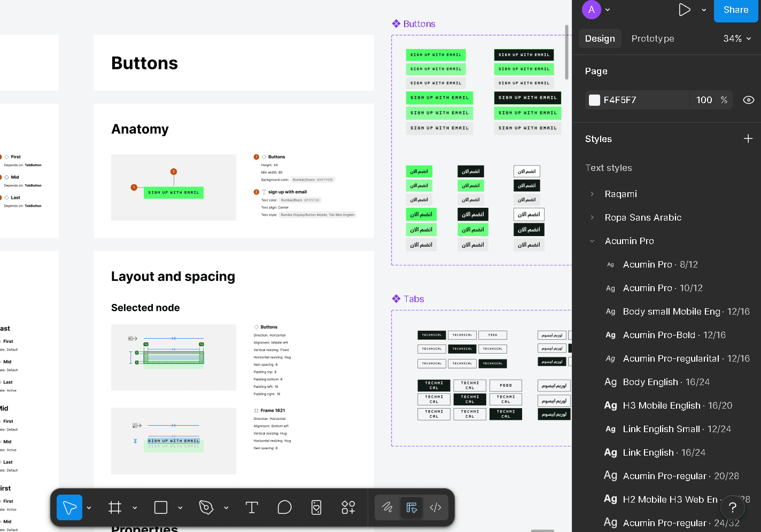Image resolution: width=761 pixels, height=532 pixels.
Task: Expand the Raqami text style group
Action: 592,194
